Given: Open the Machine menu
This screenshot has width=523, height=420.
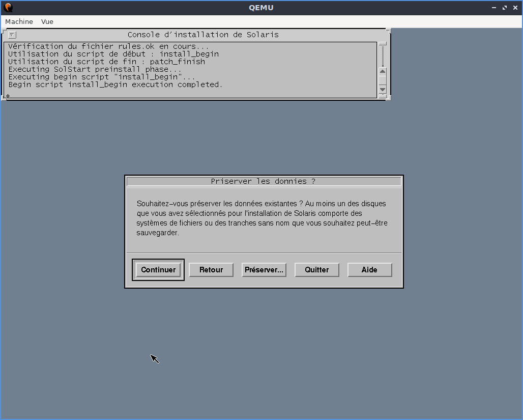Looking at the screenshot, I should click(x=19, y=22).
